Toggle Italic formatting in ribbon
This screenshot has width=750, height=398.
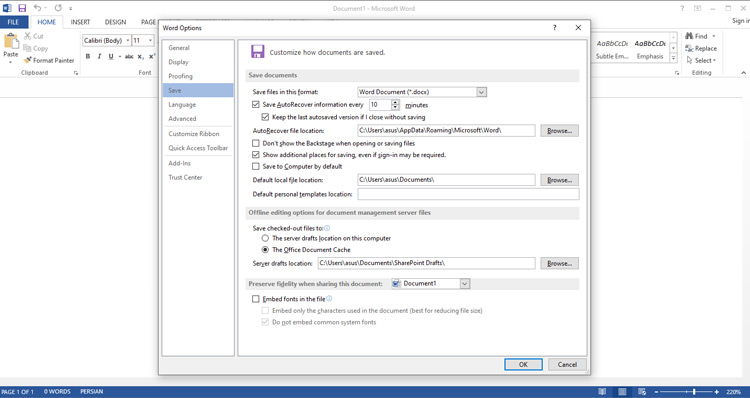point(99,56)
